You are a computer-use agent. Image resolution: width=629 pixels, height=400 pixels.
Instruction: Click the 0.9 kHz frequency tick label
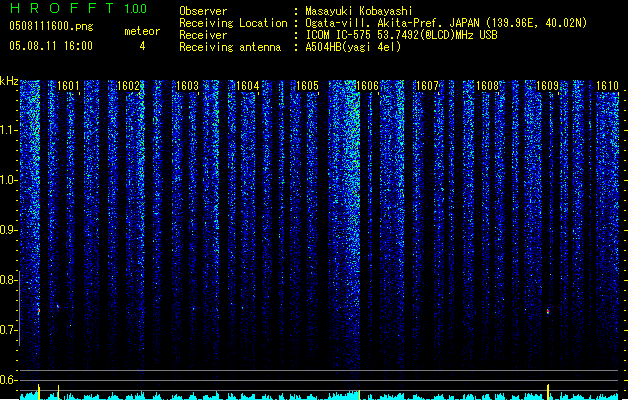(x=8, y=230)
